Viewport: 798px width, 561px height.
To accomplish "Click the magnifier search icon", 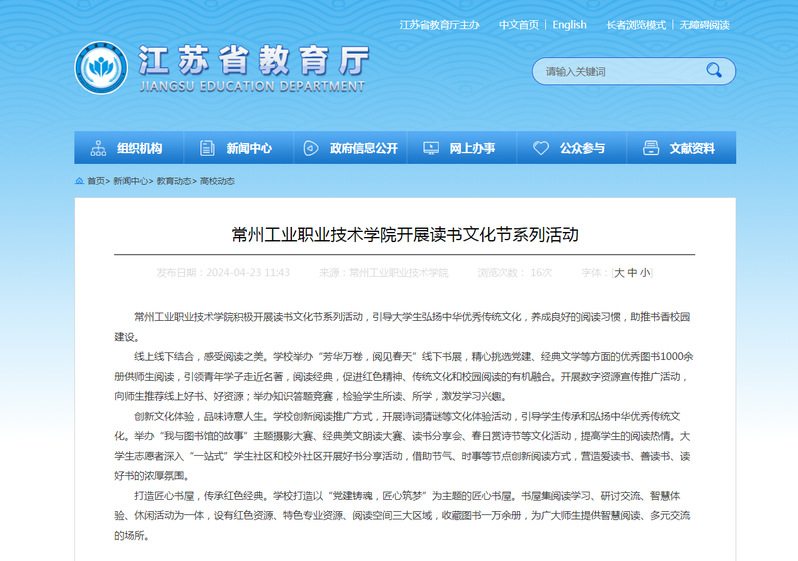I will pos(713,71).
